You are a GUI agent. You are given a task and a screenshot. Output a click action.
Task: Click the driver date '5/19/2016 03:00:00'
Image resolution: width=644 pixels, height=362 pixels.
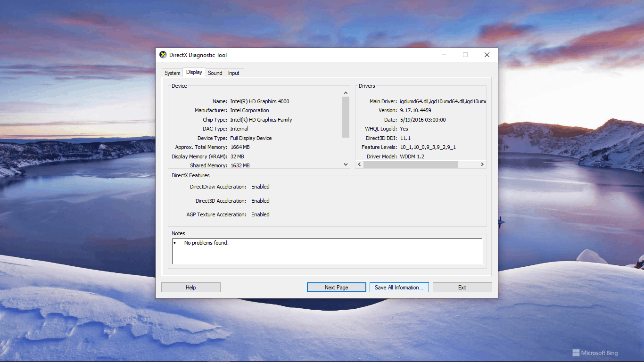tap(423, 120)
